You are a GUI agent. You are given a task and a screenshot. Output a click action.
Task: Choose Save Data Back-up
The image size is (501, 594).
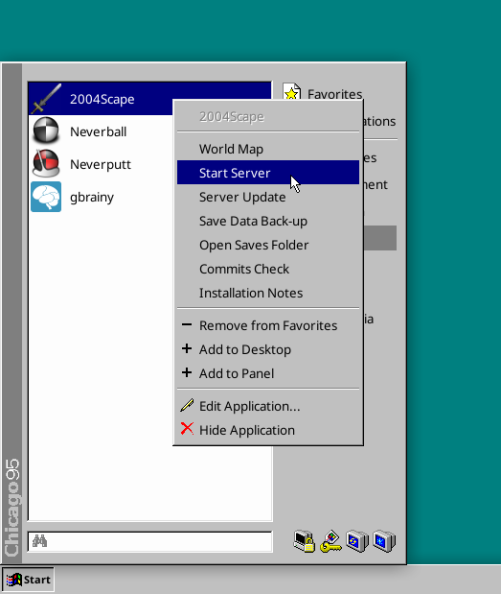[268, 220]
